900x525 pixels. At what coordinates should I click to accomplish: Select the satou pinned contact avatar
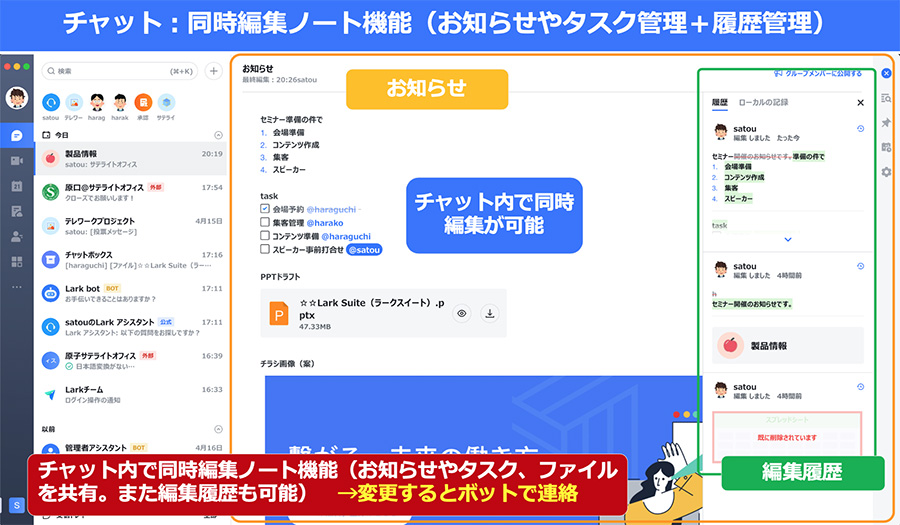51,103
